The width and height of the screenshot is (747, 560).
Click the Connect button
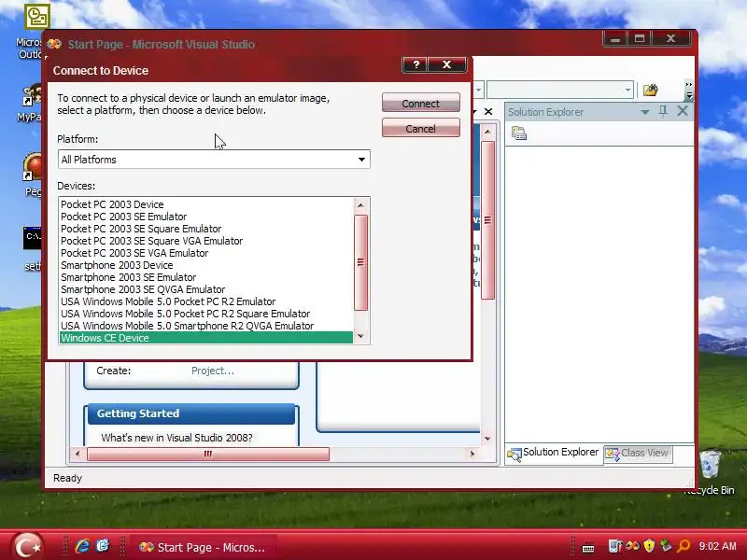pyautogui.click(x=421, y=103)
